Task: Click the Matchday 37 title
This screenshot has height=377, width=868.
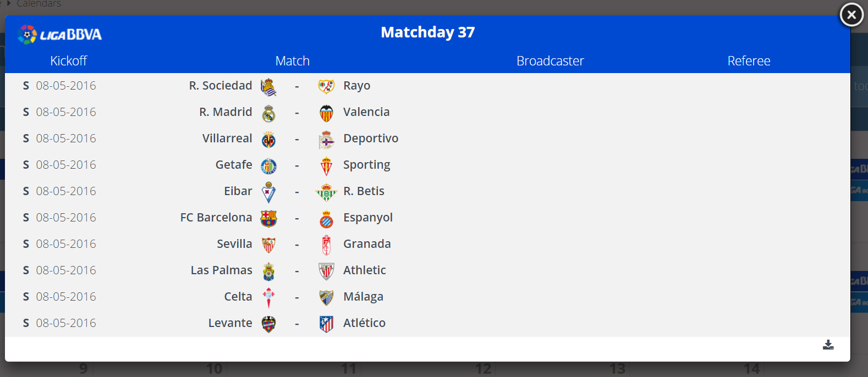Action: click(x=427, y=32)
